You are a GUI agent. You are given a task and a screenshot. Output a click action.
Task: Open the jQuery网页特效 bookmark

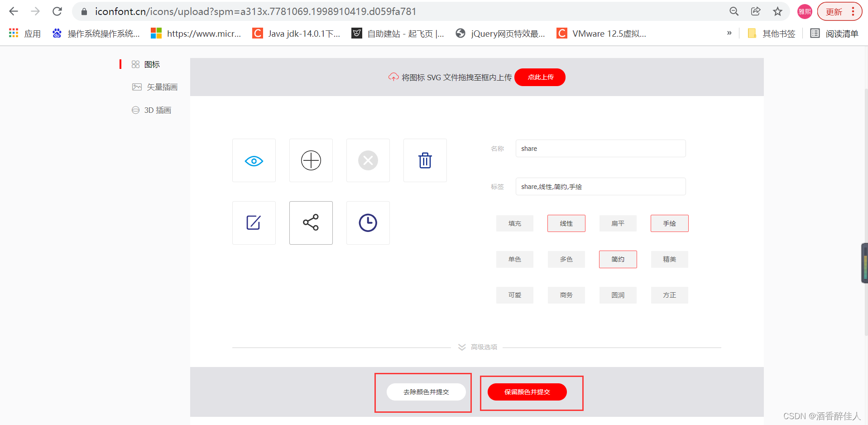(x=500, y=34)
